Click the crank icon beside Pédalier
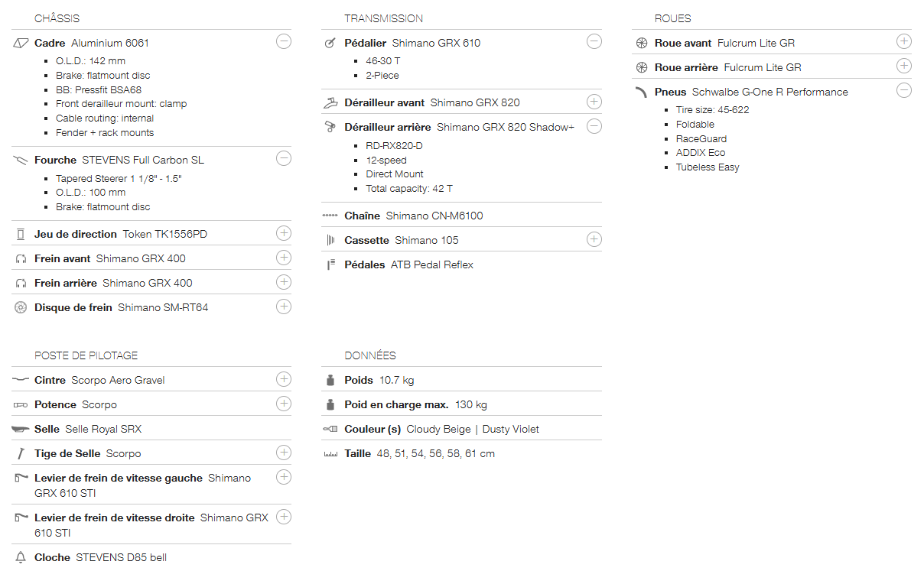The height and width of the screenshot is (571, 924). tap(330, 43)
